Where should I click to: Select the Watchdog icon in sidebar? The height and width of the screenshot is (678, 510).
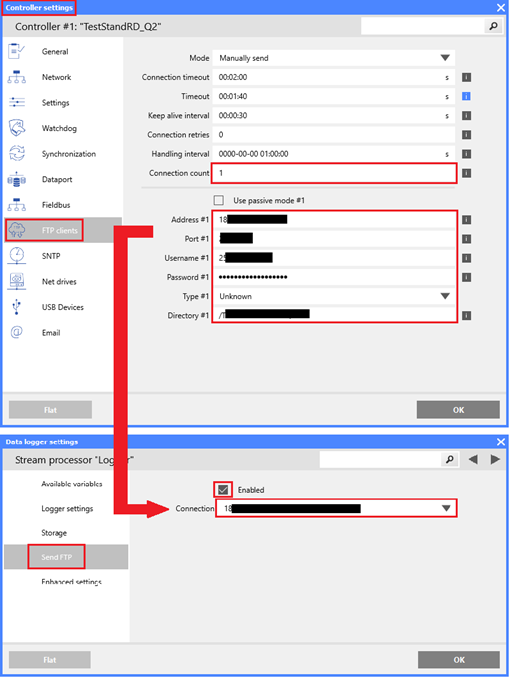click(x=16, y=128)
